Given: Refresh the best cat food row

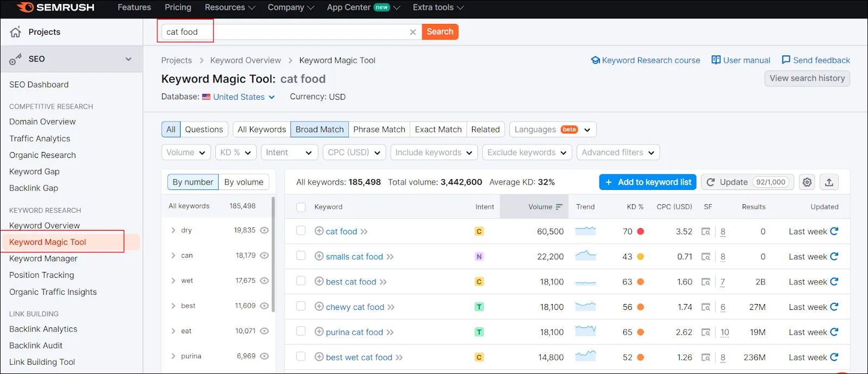Looking at the screenshot, I should 834,282.
